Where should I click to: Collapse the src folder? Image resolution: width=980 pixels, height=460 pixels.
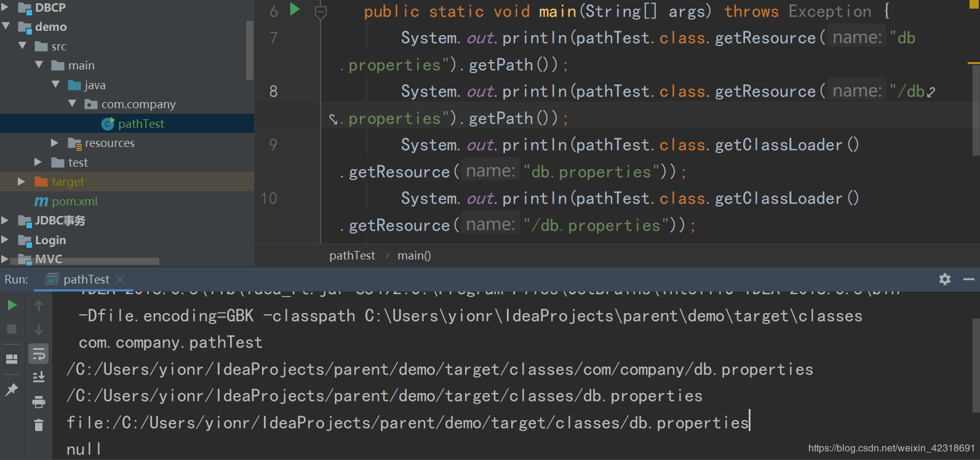pyautogui.click(x=23, y=46)
